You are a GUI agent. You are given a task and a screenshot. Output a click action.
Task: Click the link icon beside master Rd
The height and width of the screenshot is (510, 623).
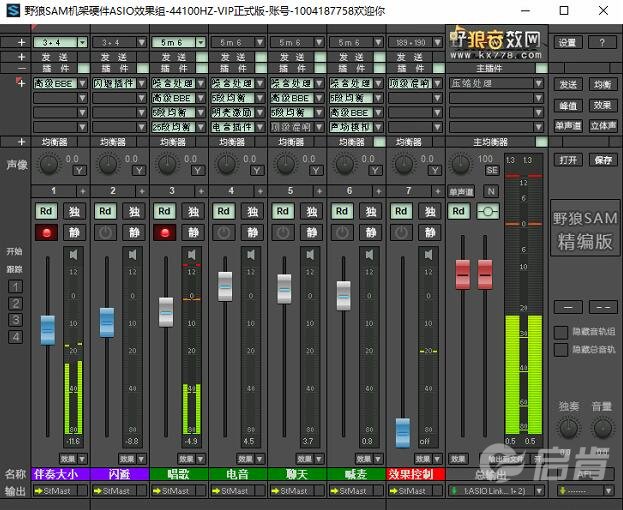coord(488,211)
